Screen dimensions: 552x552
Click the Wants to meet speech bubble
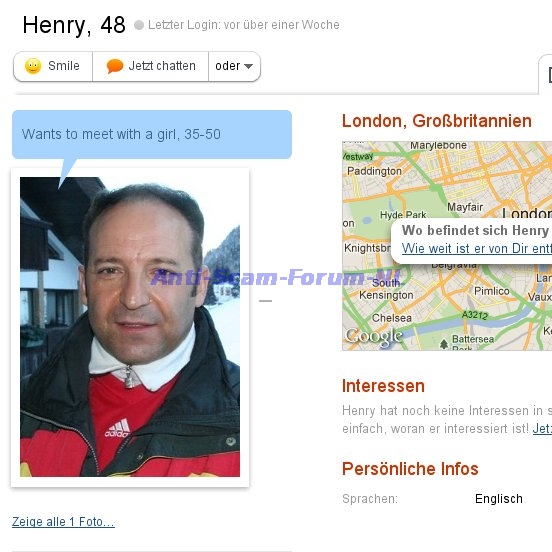(152, 134)
